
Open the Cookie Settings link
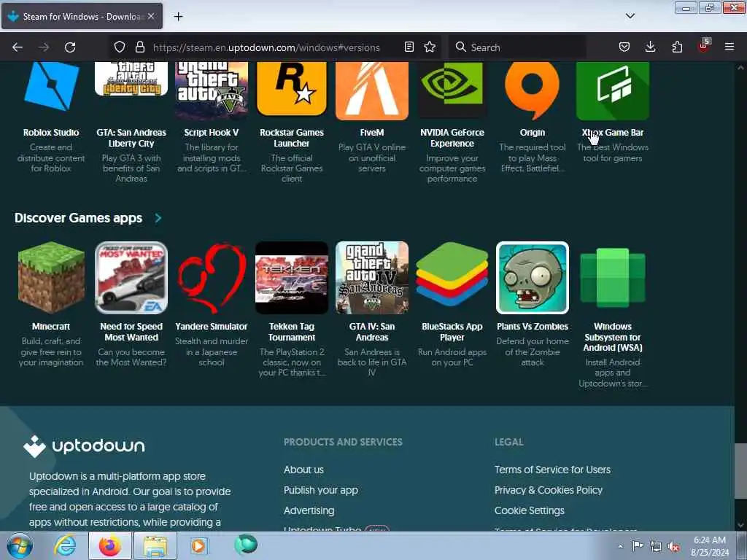coord(530,510)
